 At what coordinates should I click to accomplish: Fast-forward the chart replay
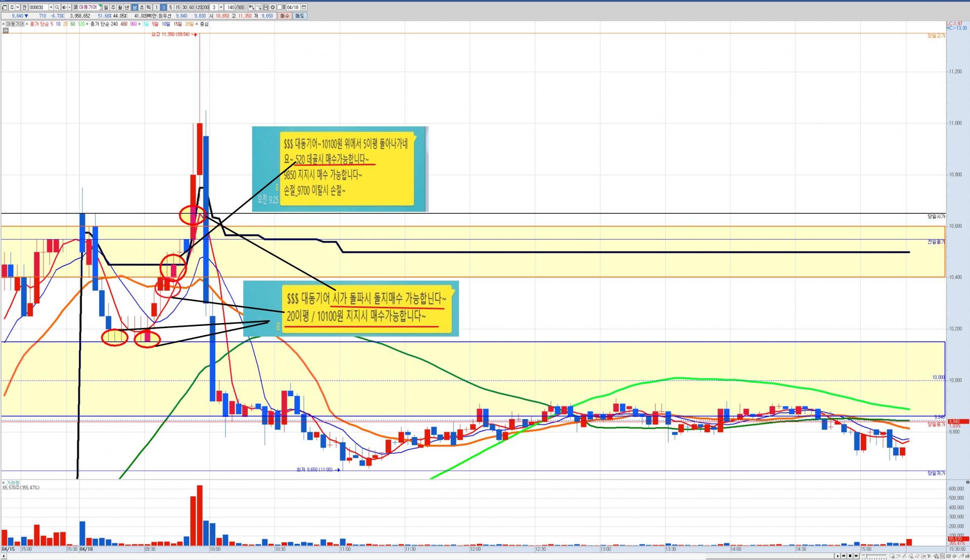point(856,556)
